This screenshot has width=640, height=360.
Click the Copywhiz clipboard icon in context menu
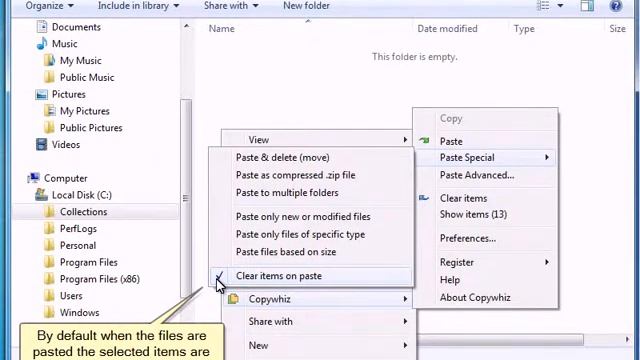pos(233,299)
